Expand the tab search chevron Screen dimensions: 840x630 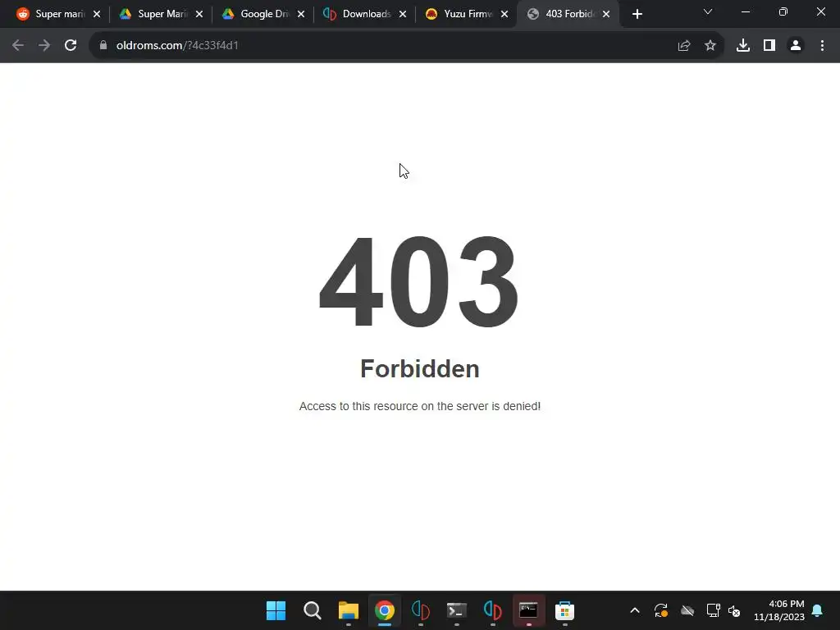[x=708, y=11]
